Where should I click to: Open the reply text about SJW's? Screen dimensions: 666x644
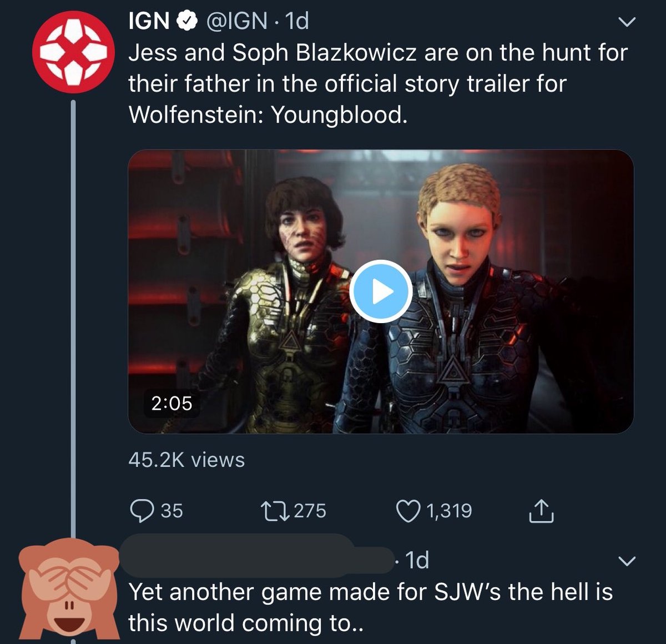pyautogui.click(x=370, y=607)
